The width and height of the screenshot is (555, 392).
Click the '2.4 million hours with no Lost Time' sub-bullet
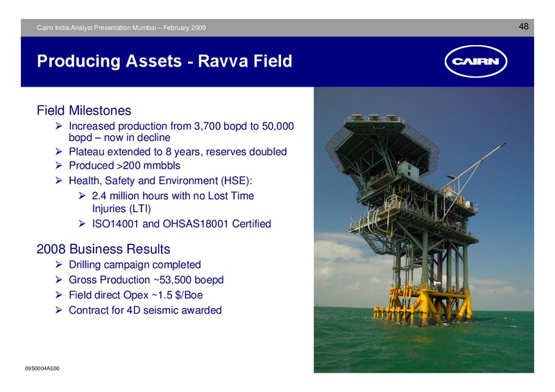point(173,202)
